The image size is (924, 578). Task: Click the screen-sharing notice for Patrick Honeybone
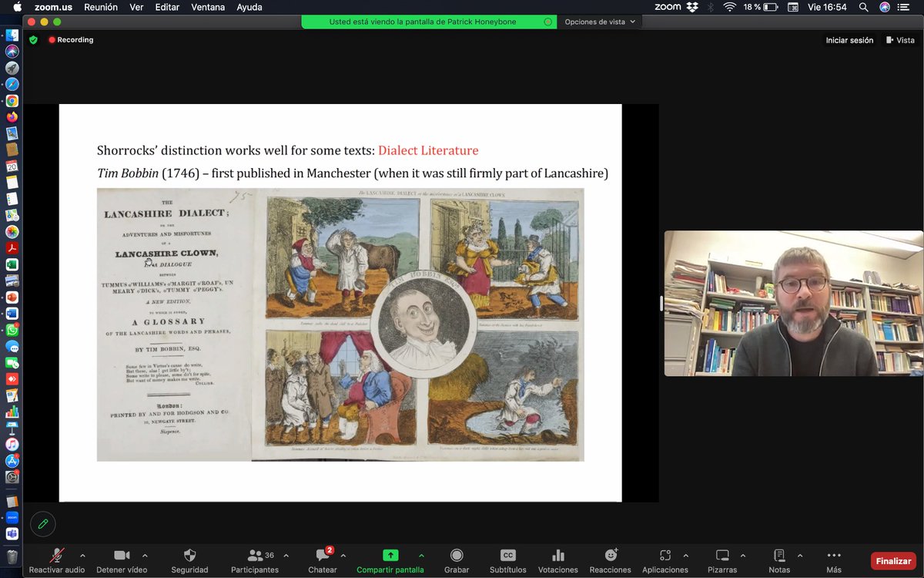[x=429, y=22]
